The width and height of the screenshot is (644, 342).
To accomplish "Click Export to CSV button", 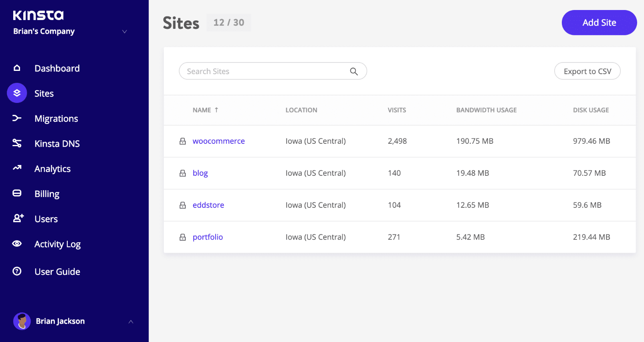I will pos(587,71).
